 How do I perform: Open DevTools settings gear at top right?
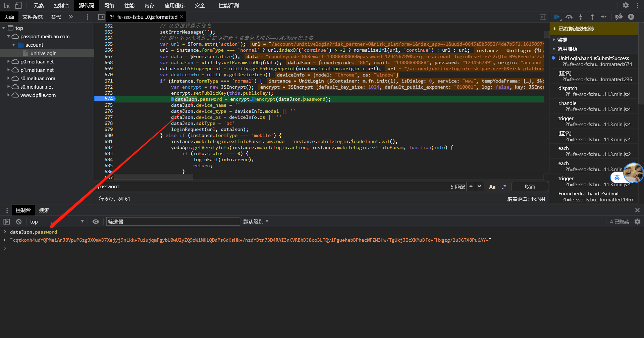click(626, 5)
